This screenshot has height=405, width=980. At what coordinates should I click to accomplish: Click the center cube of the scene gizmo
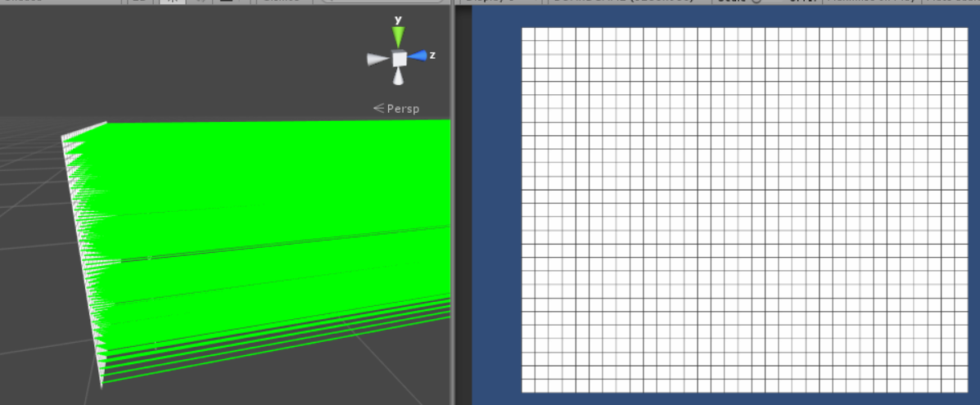pyautogui.click(x=400, y=59)
